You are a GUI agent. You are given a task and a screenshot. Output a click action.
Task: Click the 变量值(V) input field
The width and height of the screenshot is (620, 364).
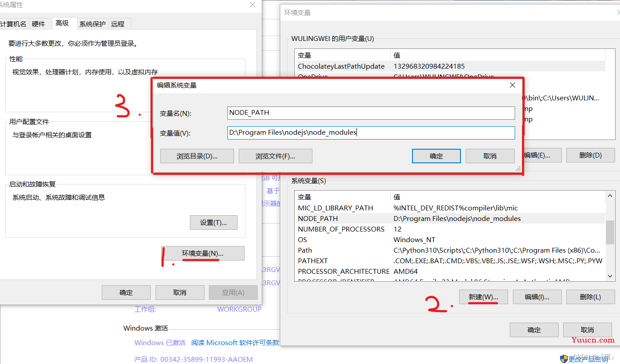click(x=371, y=132)
